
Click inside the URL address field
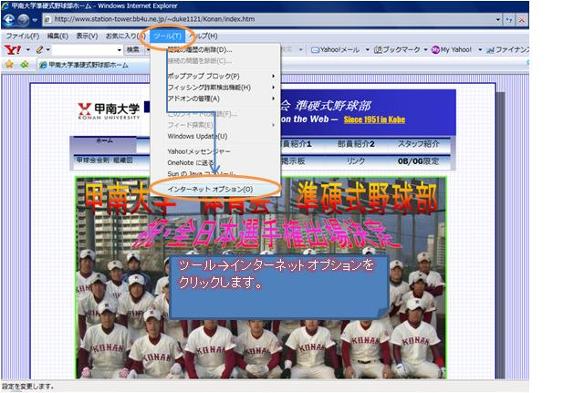268,19
